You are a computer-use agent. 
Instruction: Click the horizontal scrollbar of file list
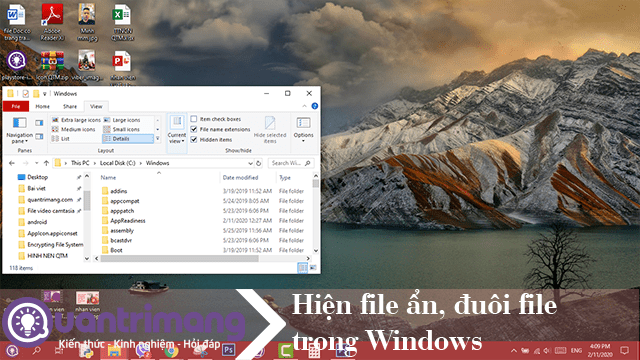coord(180,258)
